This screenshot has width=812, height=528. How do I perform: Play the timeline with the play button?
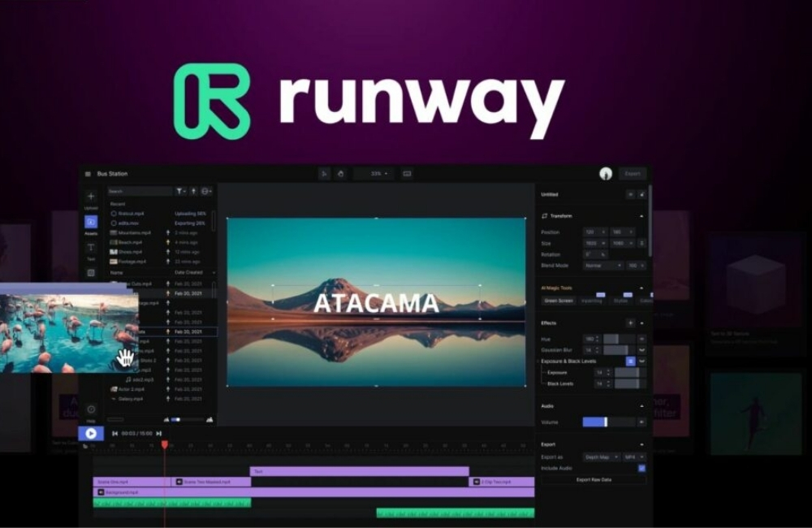91,434
